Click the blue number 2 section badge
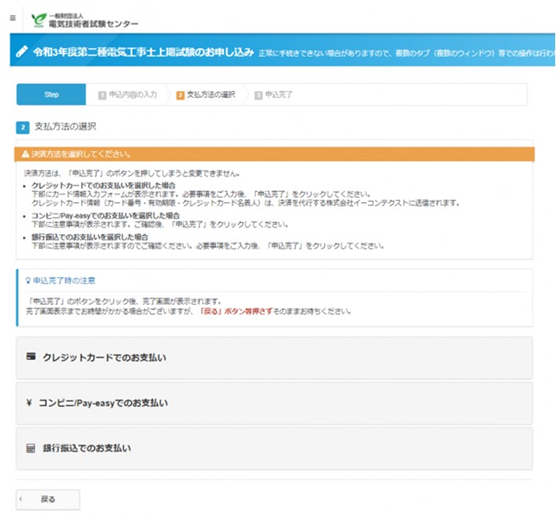 pyautogui.click(x=23, y=127)
